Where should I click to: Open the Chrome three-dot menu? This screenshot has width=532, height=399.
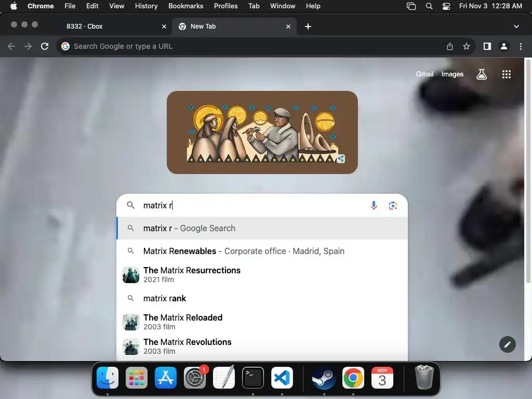point(521,46)
